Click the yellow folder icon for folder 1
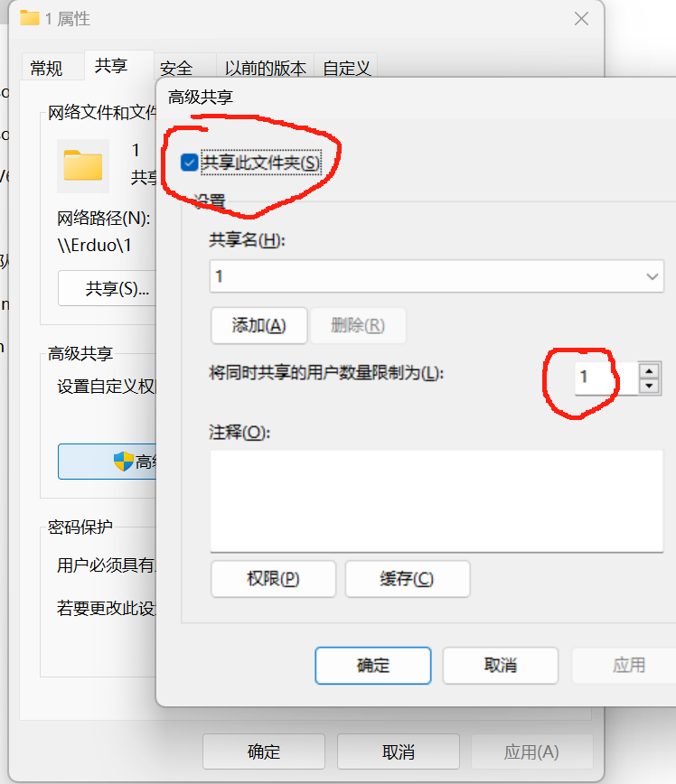 83,165
